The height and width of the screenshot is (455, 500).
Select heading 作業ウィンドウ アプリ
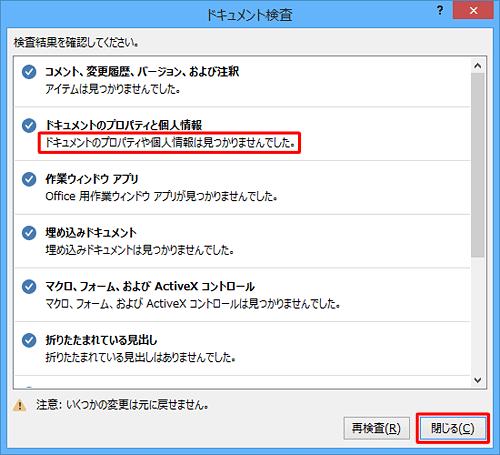tap(92, 179)
